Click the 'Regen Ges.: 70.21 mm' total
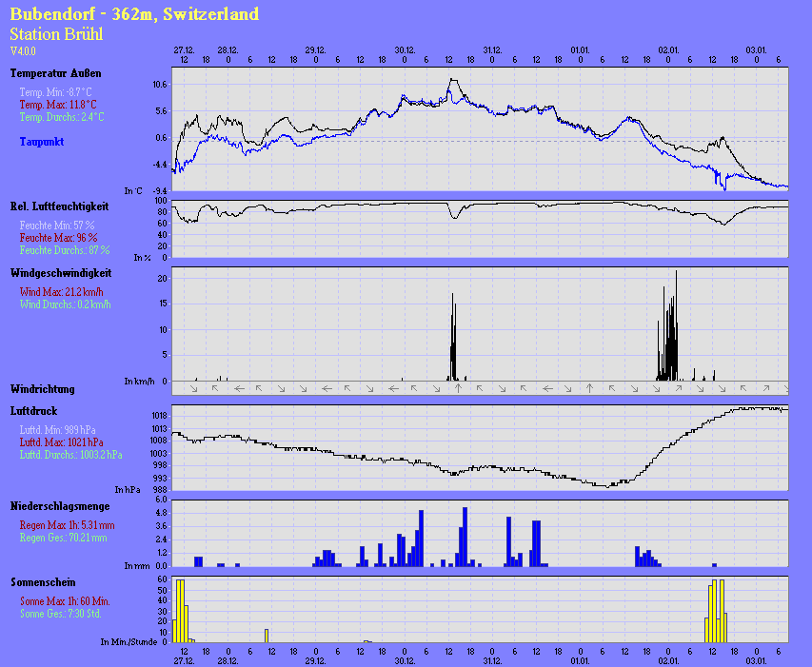The height and width of the screenshot is (667, 812). click(x=63, y=537)
